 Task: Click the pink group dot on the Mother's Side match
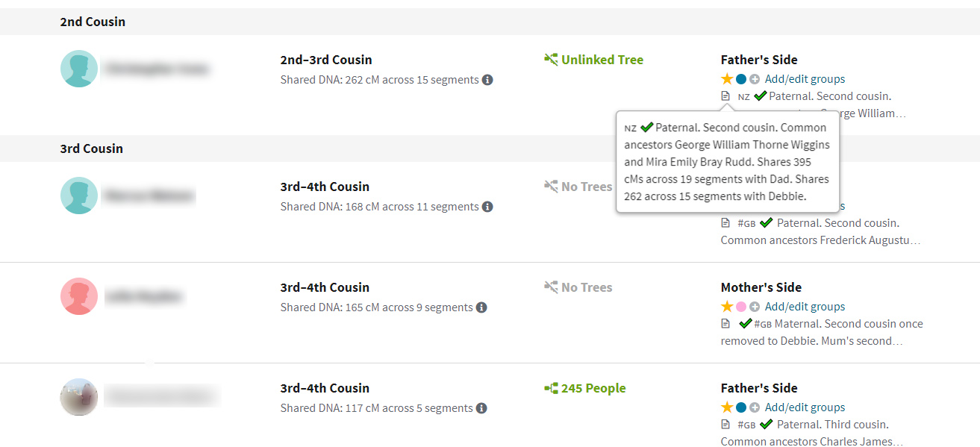pos(741,307)
